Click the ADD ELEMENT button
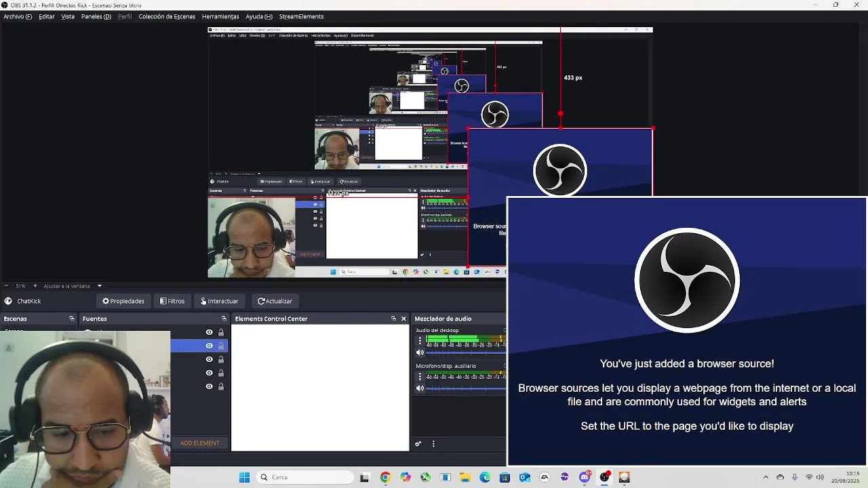This screenshot has height=488, width=868. [x=199, y=443]
